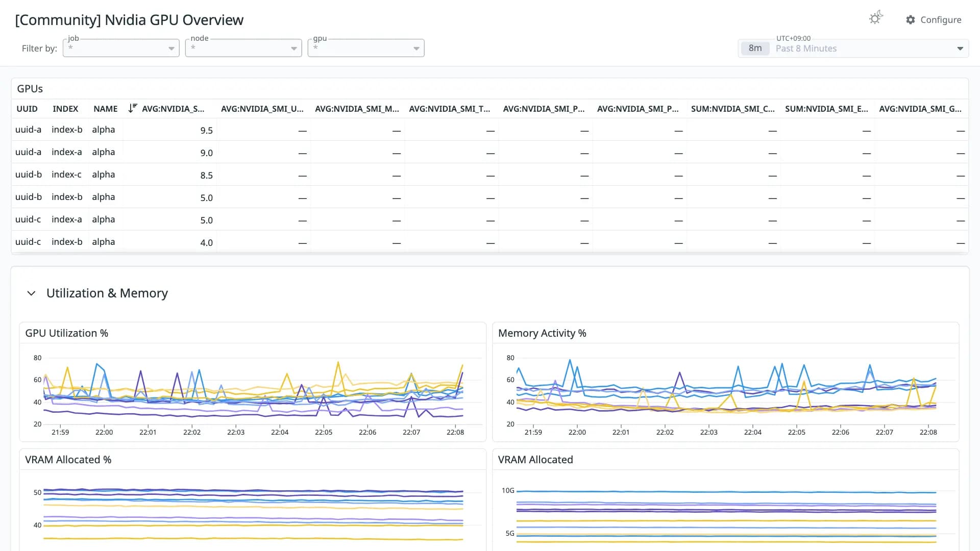Toggle the light/dark theme icon
Screen dimensions: 980x551
(876, 18)
